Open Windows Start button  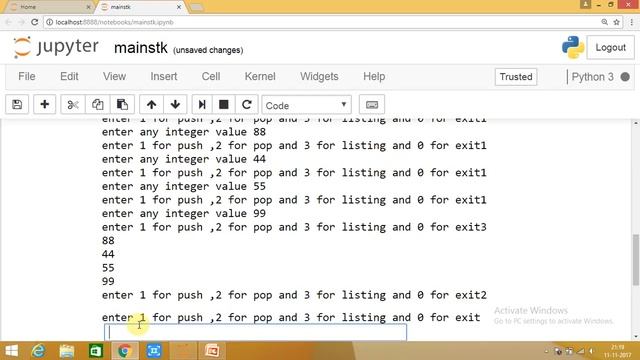pyautogui.click(x=11, y=351)
